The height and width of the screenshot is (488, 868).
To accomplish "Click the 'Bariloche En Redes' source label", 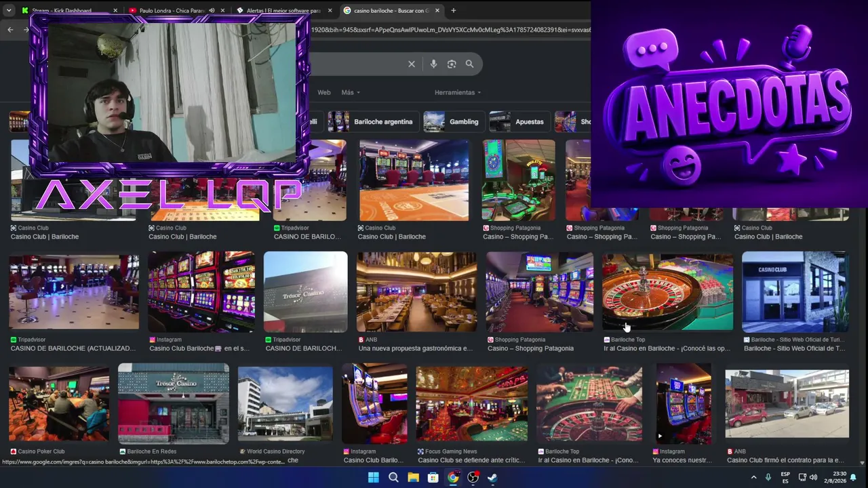I will point(152,451).
